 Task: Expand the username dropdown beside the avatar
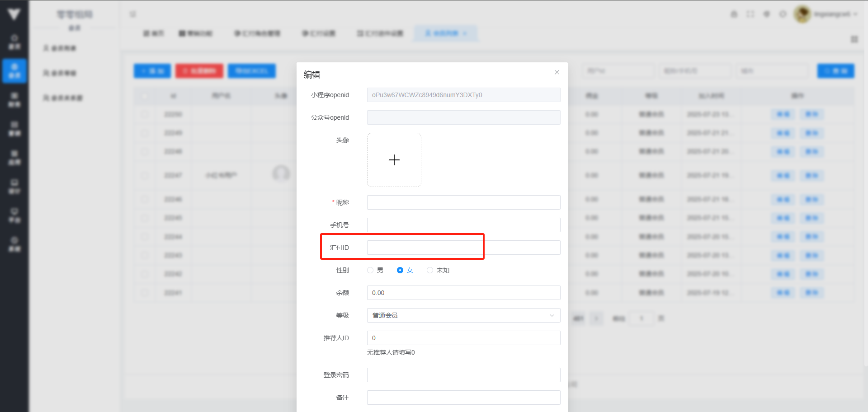(835, 14)
